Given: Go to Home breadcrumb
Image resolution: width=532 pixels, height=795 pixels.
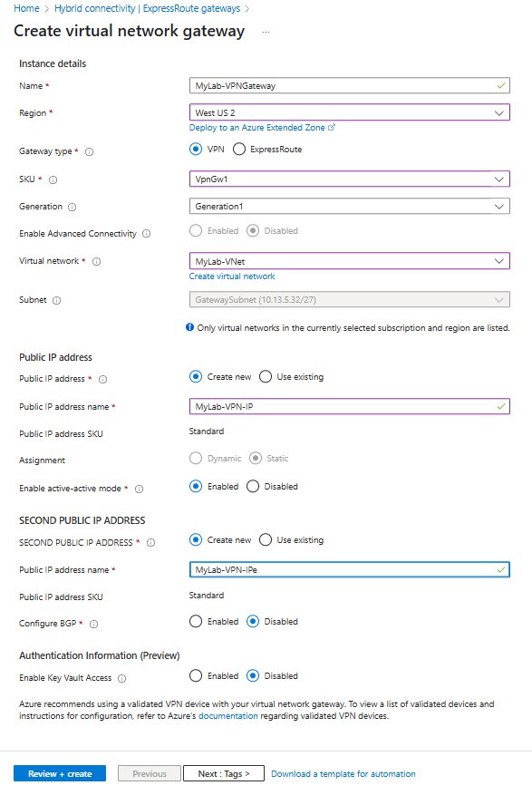Looking at the screenshot, I should click(26, 9).
